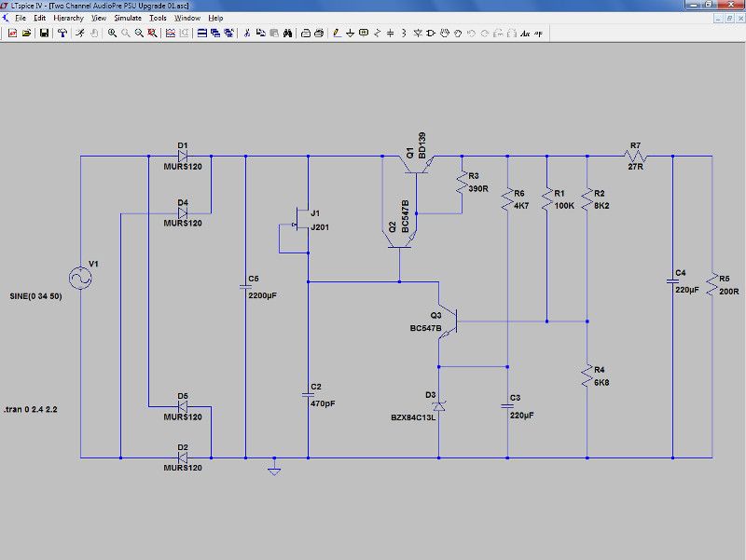
Task: Open the Simulate menu
Action: [x=128, y=18]
